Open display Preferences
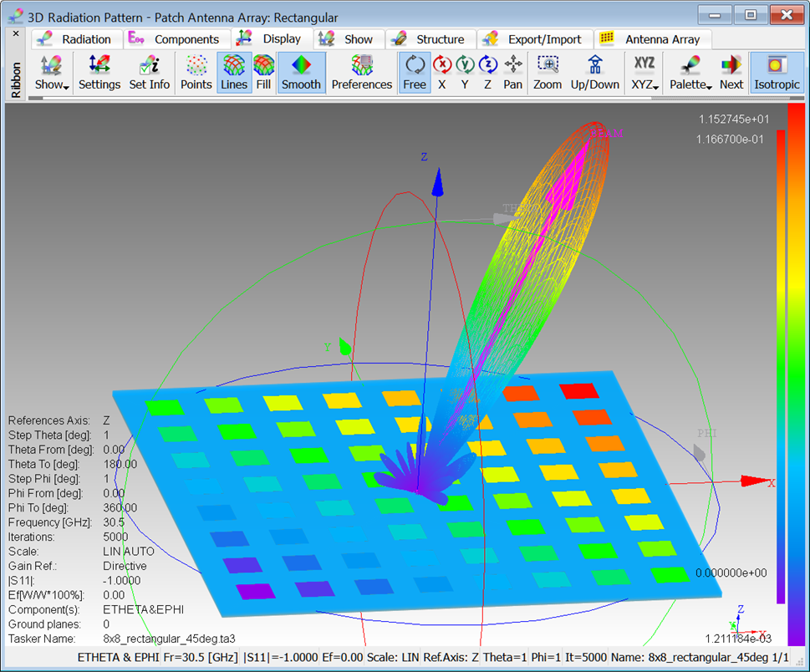810x672 pixels. click(362, 73)
